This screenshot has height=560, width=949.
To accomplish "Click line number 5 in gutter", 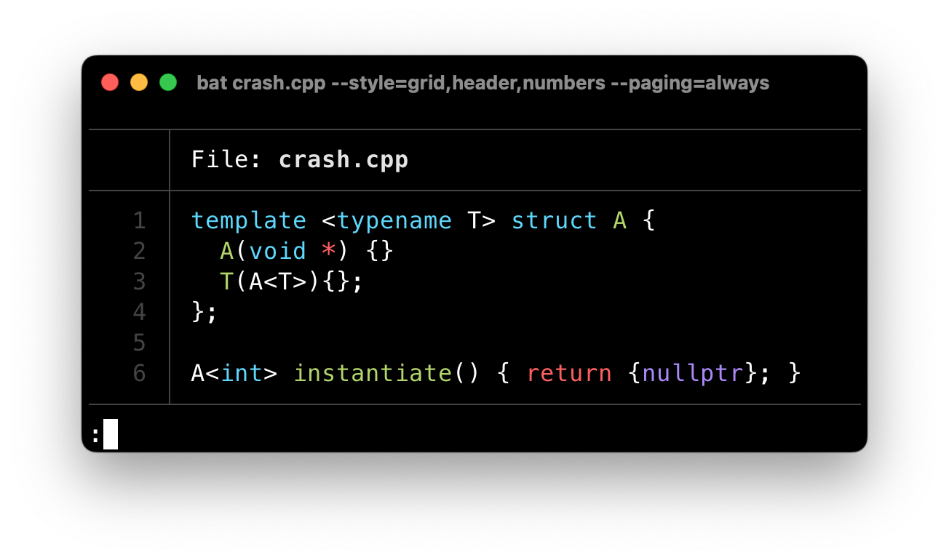I will [140, 343].
